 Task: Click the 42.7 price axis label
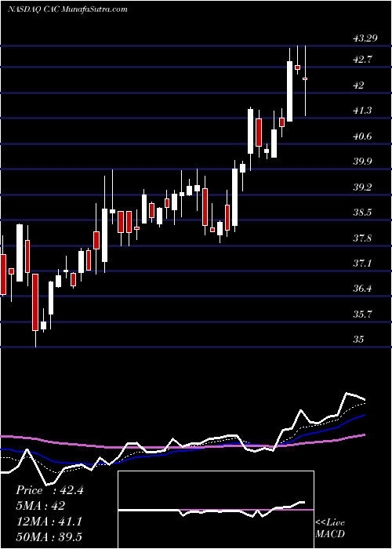(362, 60)
